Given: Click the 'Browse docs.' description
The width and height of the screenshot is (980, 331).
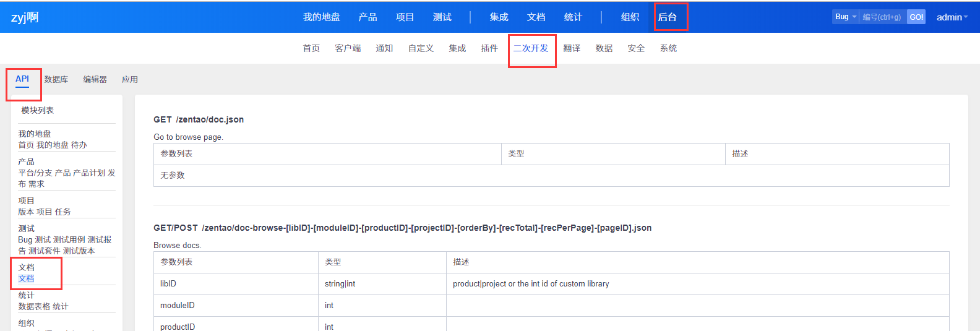Looking at the screenshot, I should tap(178, 245).
